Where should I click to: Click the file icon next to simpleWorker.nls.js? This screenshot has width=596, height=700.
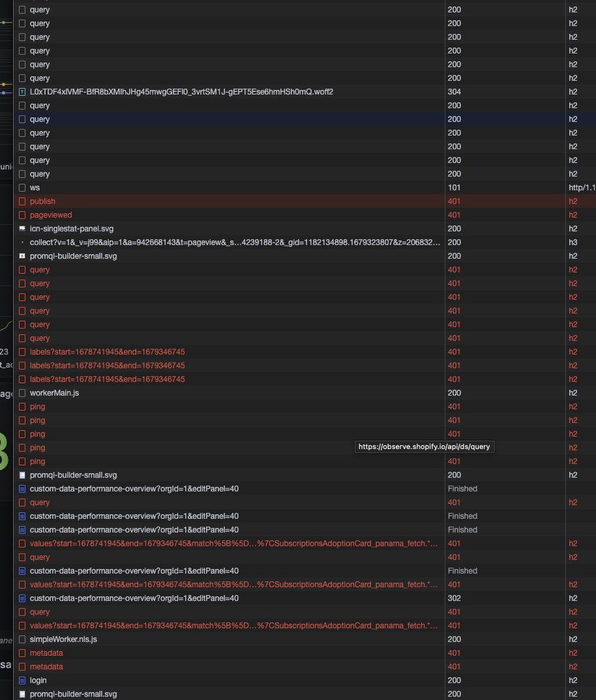click(22, 639)
